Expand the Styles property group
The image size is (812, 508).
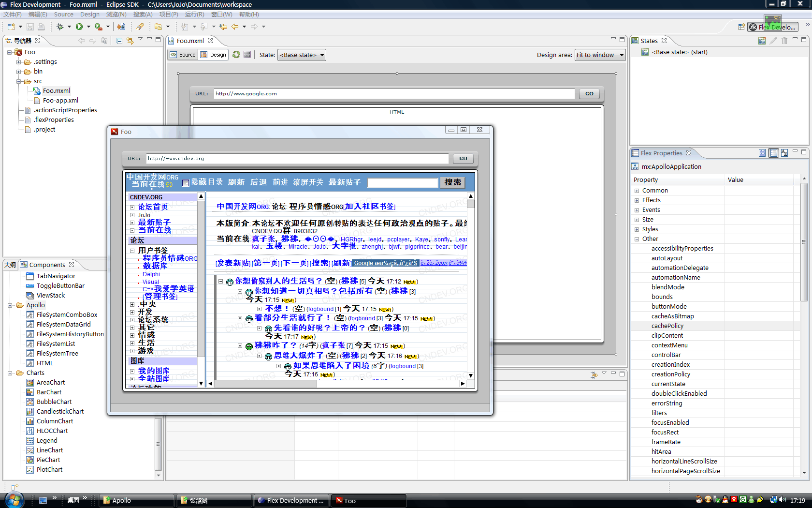point(637,229)
